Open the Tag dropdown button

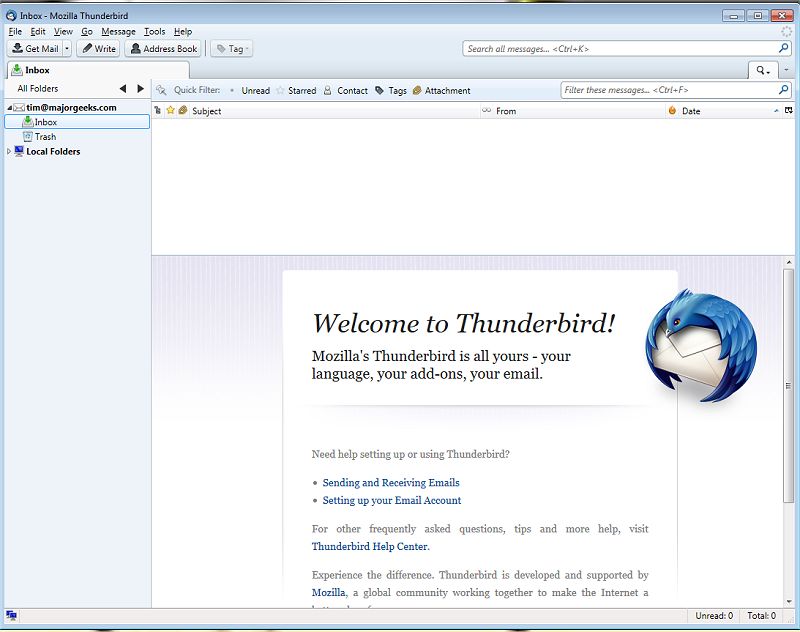[x=232, y=48]
